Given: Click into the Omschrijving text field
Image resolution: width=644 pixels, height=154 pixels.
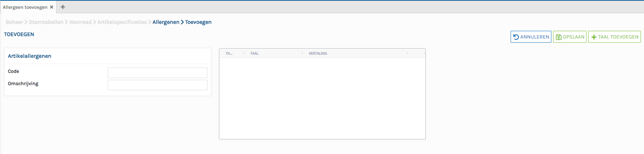Looking at the screenshot, I should click(x=157, y=85).
